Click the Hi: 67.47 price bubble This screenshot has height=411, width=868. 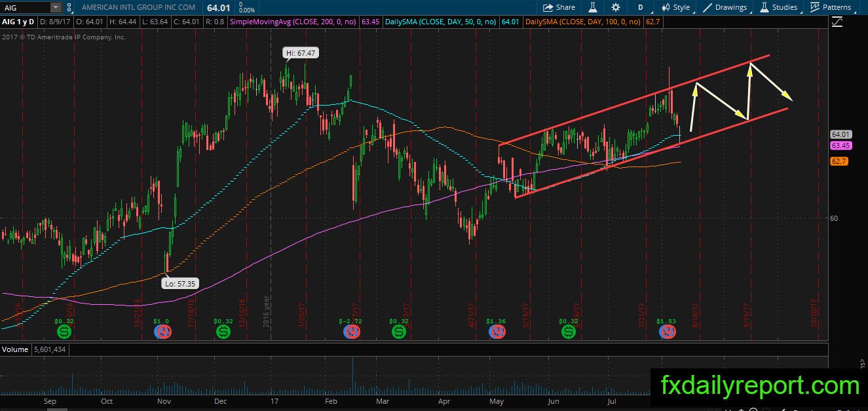(x=301, y=54)
